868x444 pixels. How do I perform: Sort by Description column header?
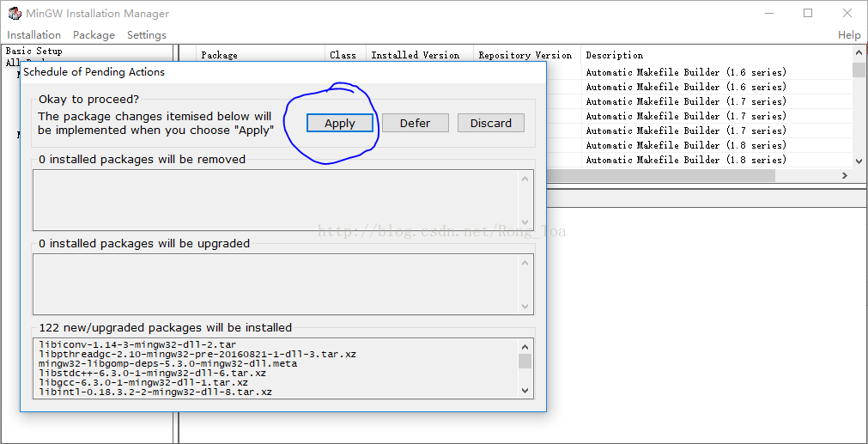pyautogui.click(x=716, y=55)
